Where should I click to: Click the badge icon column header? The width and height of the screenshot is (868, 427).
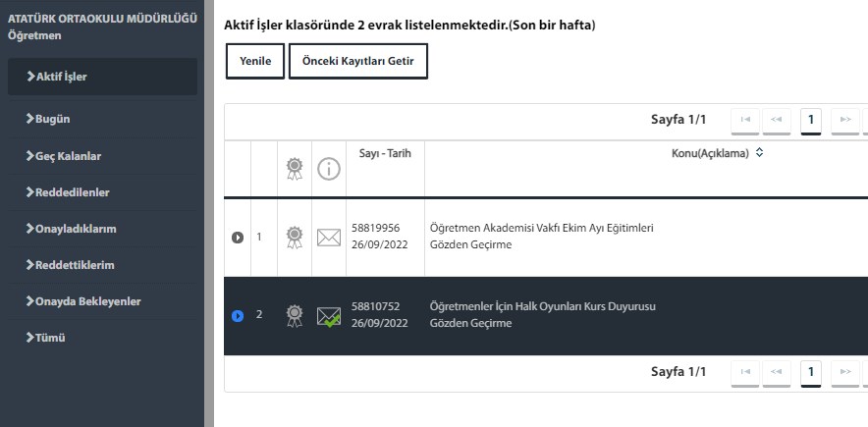(x=294, y=169)
